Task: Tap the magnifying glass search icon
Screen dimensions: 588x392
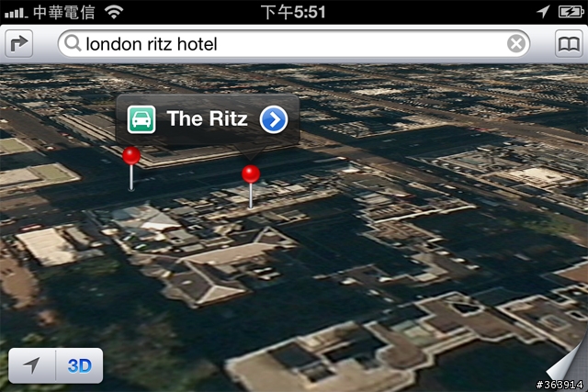Action: tap(73, 43)
